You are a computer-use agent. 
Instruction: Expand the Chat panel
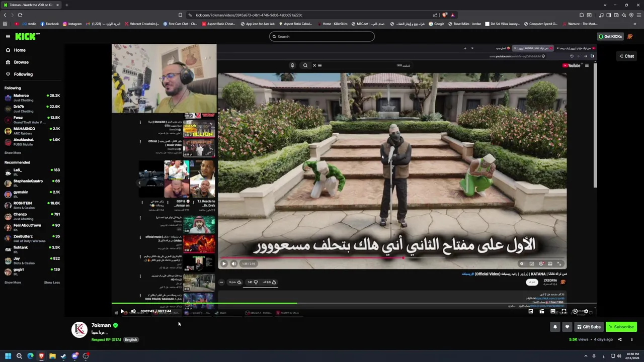tap(626, 56)
